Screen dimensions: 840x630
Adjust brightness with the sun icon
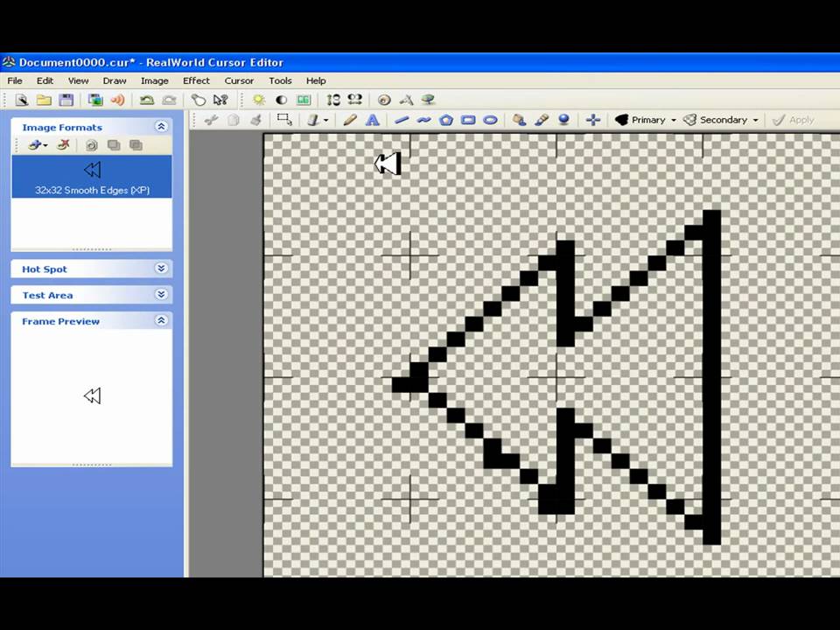(259, 100)
